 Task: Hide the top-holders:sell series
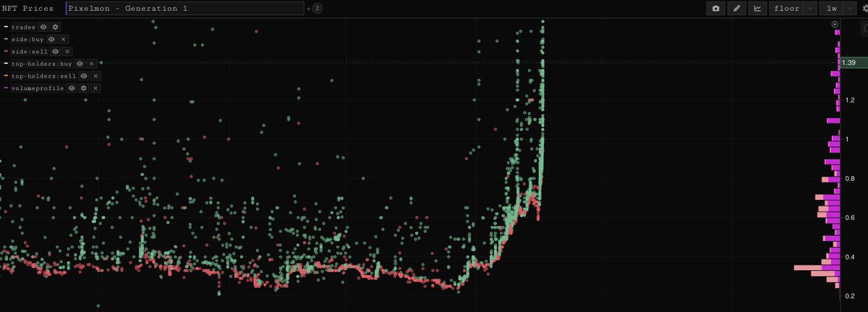point(84,76)
